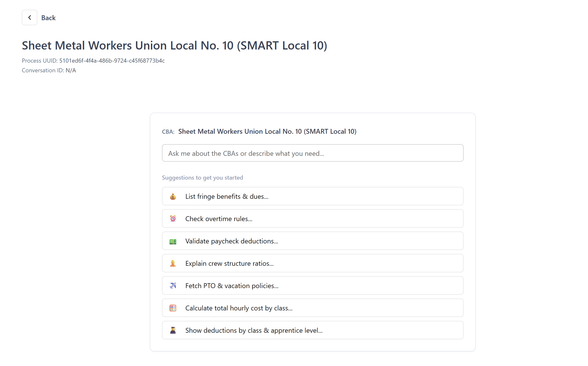
Task: Click the money bag icon
Action: tap(173, 196)
